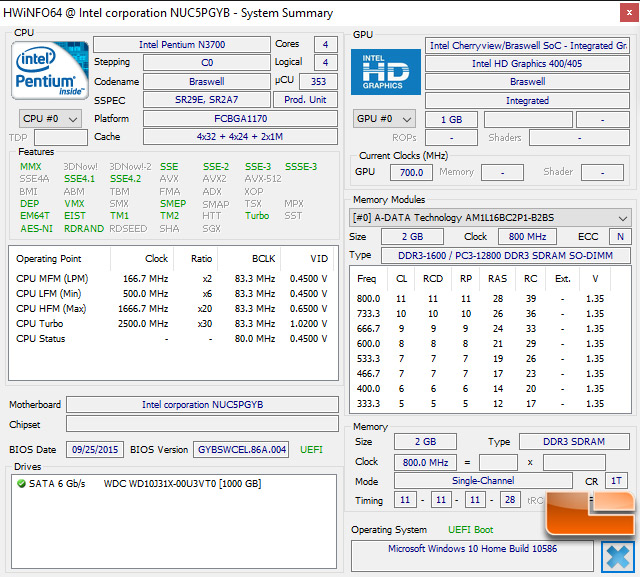Click the BIOS Version GYBSWCEL.86A.004 field
This screenshot has width=640, height=577.
241,450
